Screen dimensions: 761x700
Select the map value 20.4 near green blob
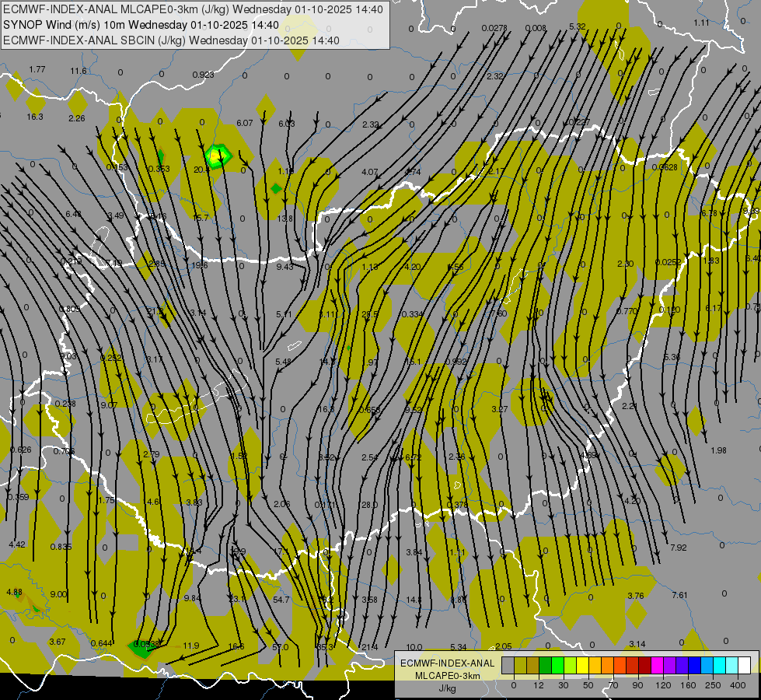(201, 170)
